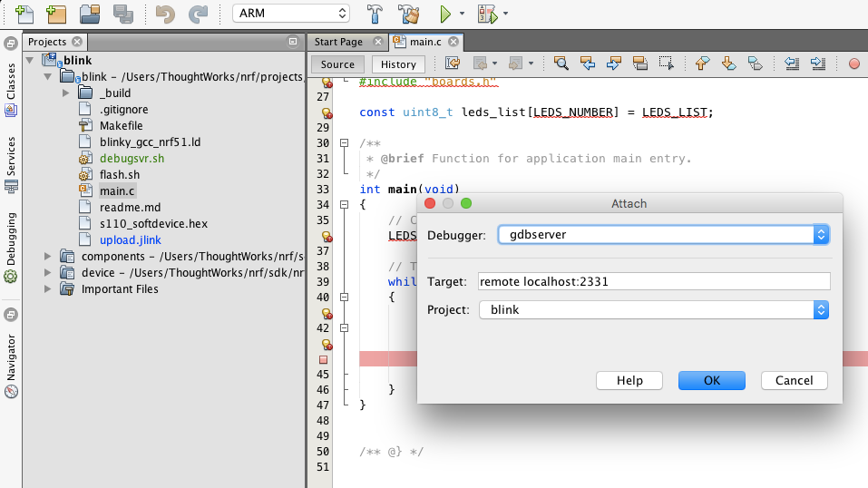Click the Save All toolbar icon
The height and width of the screenshot is (488, 868).
(x=122, y=14)
